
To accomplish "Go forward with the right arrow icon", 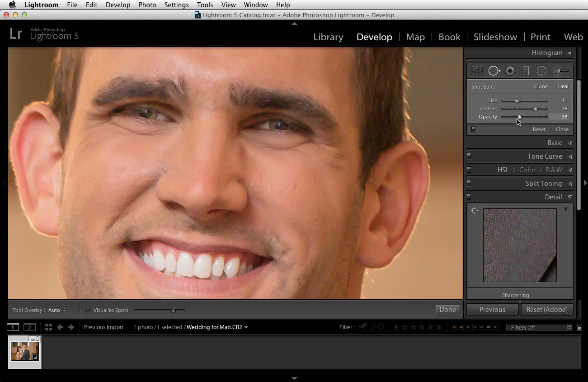I will click(x=71, y=327).
